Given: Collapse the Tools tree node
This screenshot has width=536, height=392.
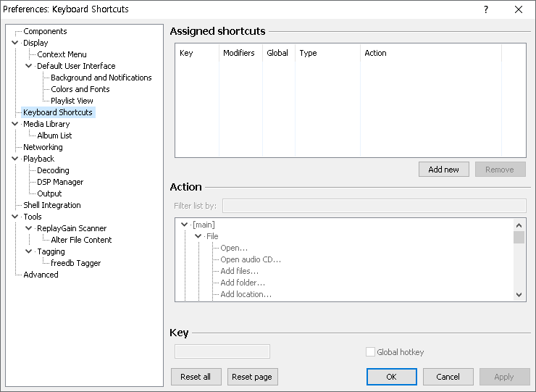Looking at the screenshot, I should 14,217.
